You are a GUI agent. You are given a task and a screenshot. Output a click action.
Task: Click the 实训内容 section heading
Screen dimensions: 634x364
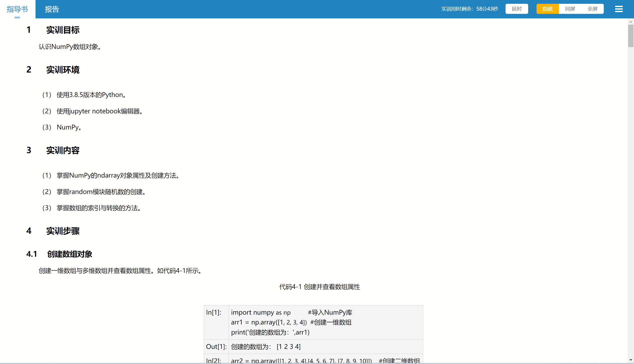(63, 150)
